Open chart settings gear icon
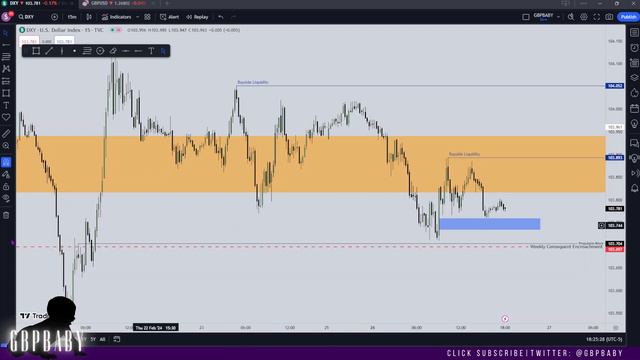 (584, 17)
